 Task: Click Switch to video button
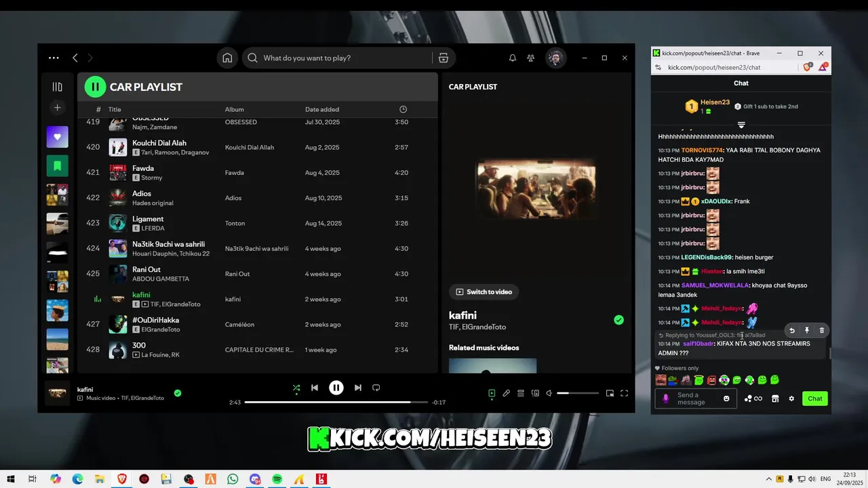[484, 291]
